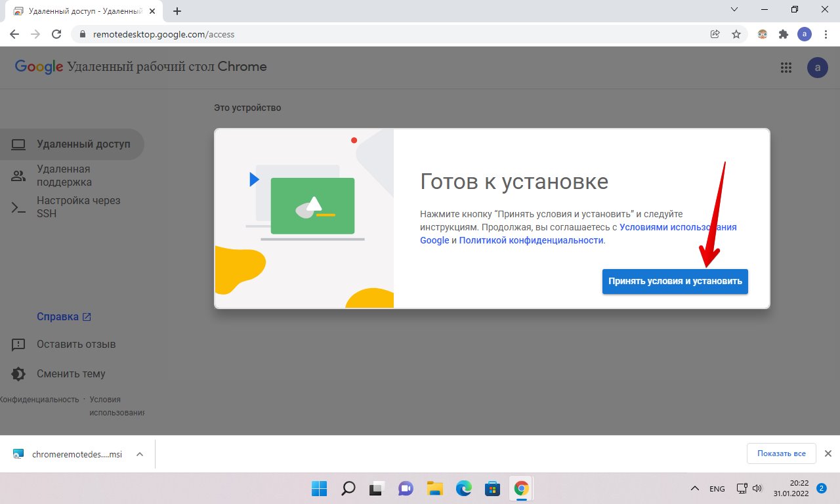Click ENG language indicator

(717, 489)
